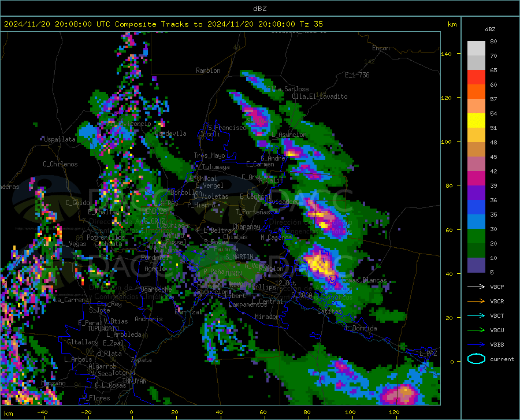Click the '12_Oct' map label
This screenshot has width=520, height=420.
tap(285, 283)
